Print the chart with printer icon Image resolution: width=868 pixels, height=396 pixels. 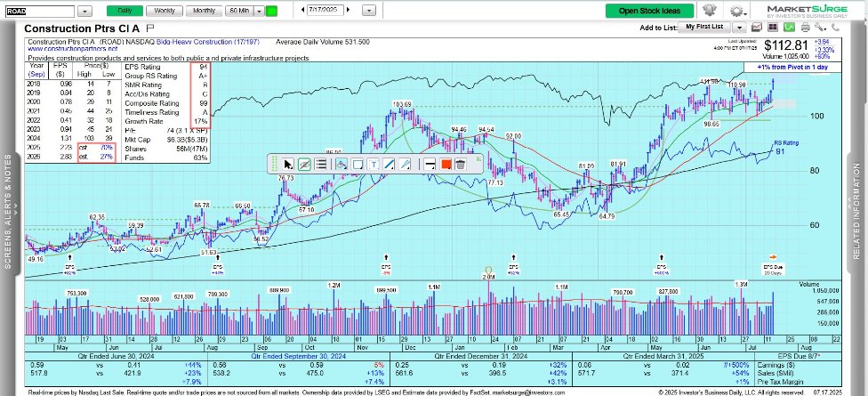(x=805, y=27)
